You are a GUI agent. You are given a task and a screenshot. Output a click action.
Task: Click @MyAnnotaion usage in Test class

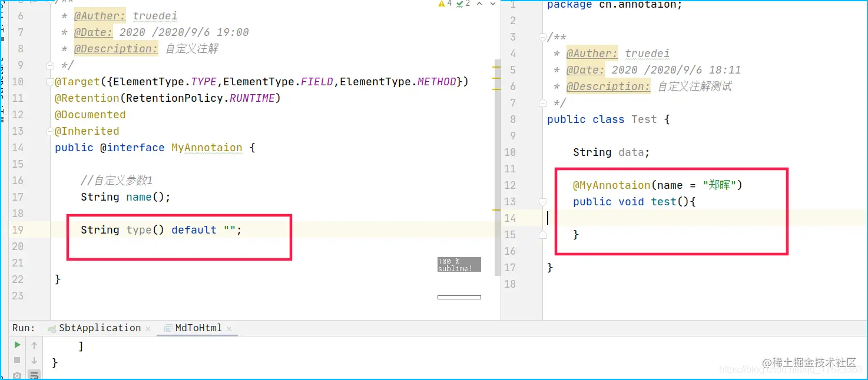(x=612, y=185)
